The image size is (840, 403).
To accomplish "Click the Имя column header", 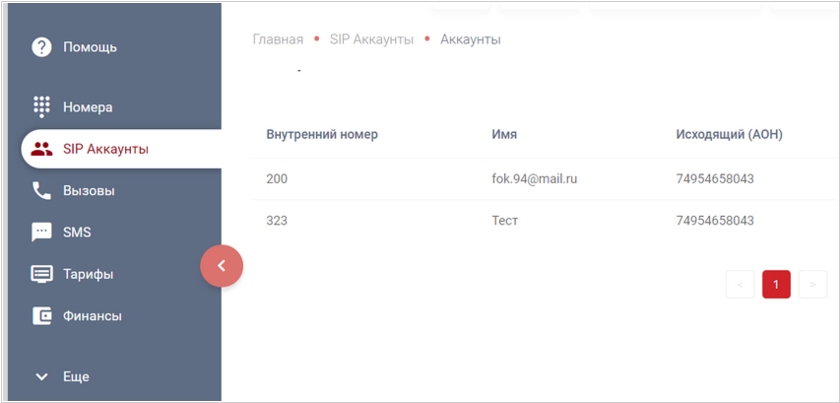I will [504, 135].
